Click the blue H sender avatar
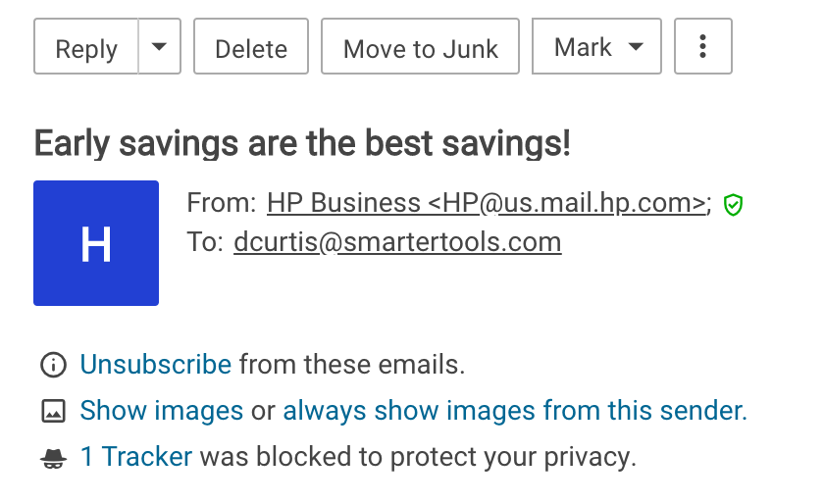The width and height of the screenshot is (824, 504). click(96, 243)
